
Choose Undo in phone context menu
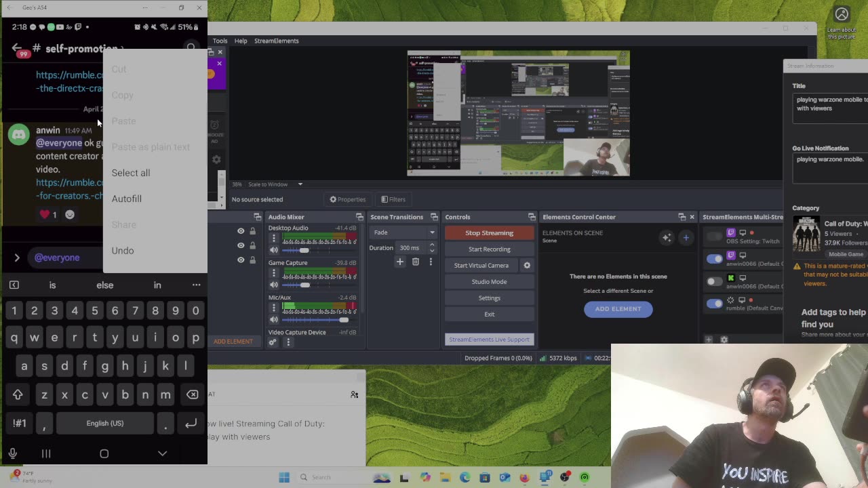(x=123, y=251)
